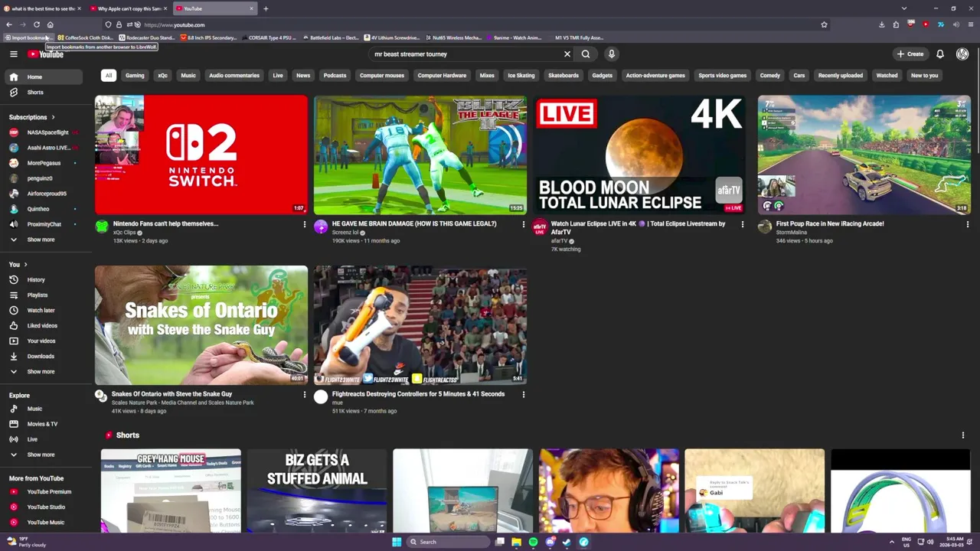Expand the You section with Show more
This screenshot has width=980, height=551.
[44, 372]
